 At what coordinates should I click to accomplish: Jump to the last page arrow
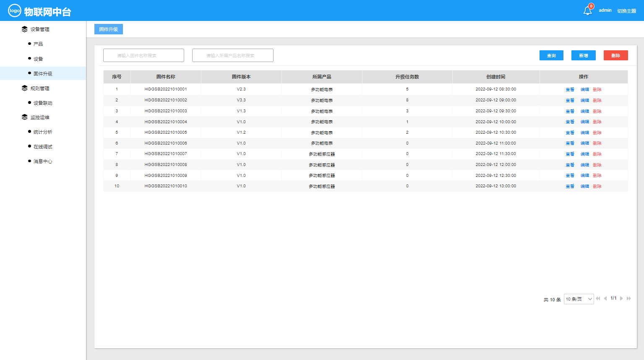pyautogui.click(x=628, y=298)
